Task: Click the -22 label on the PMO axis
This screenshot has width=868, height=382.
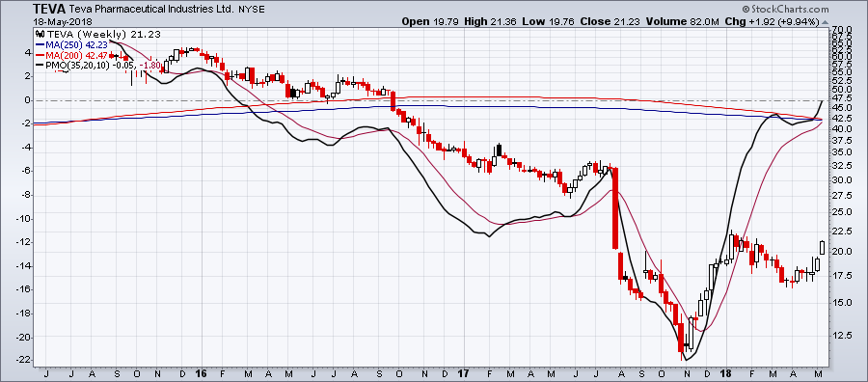Action: point(23,361)
